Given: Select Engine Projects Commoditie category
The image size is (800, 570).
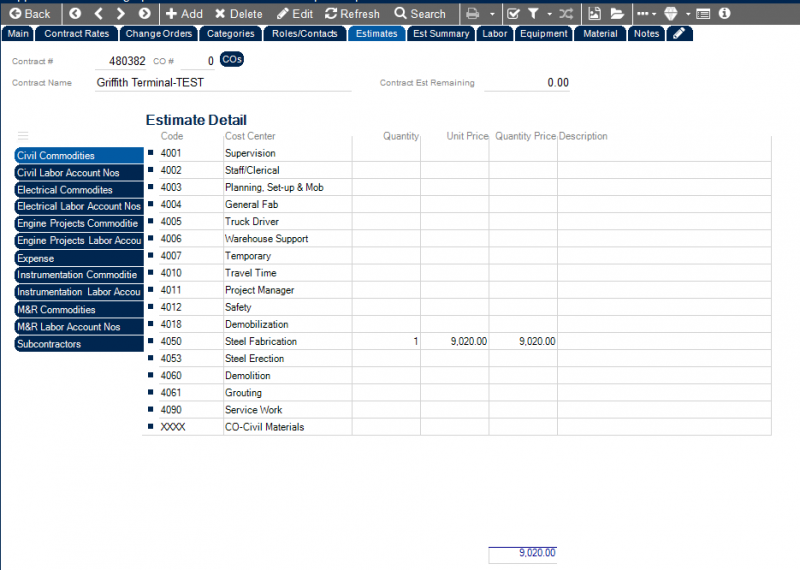Looking at the screenshot, I should click(x=79, y=224).
